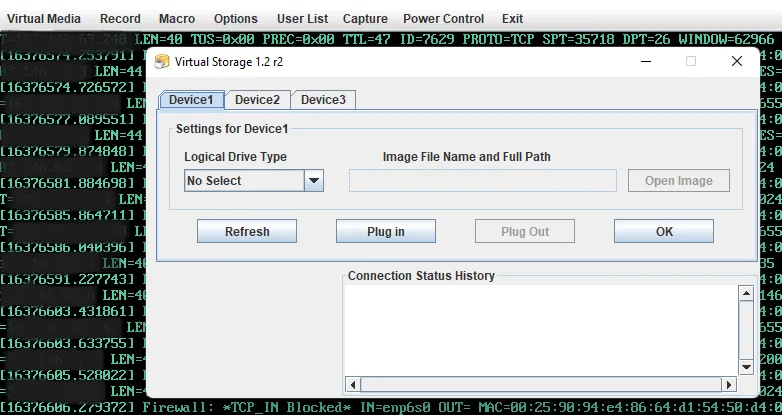
Task: Open the Power Control menu
Action: [443, 18]
